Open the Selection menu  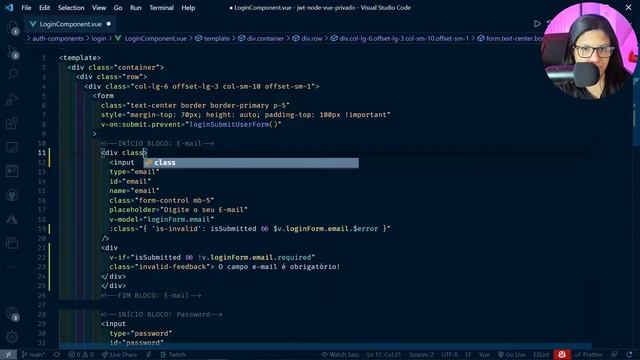(x=71, y=8)
